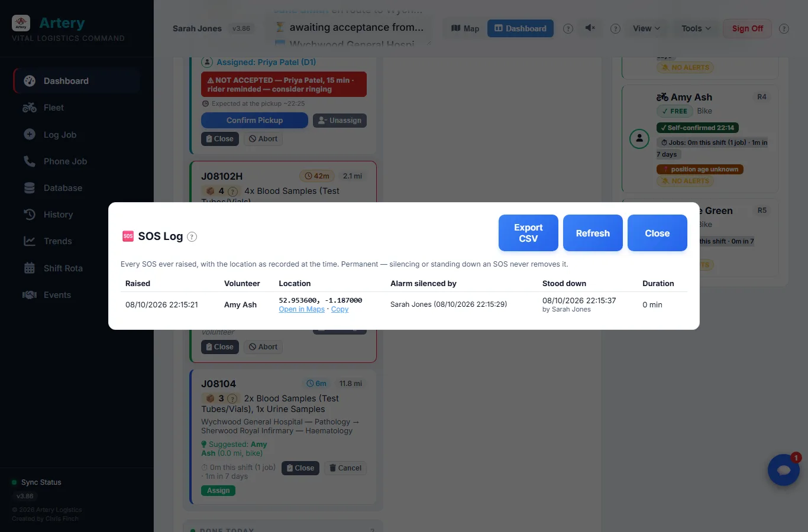Open the SOS location in Maps
The height and width of the screenshot is (532, 808).
[302, 309]
